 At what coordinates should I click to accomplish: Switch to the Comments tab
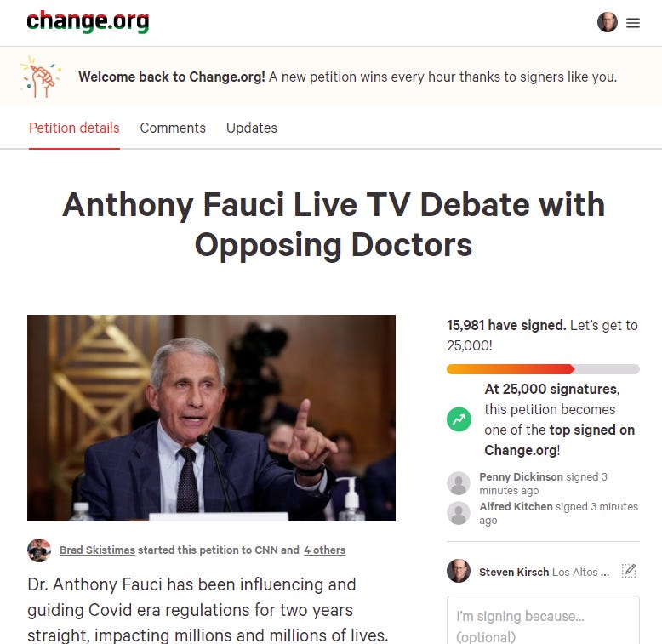point(173,128)
